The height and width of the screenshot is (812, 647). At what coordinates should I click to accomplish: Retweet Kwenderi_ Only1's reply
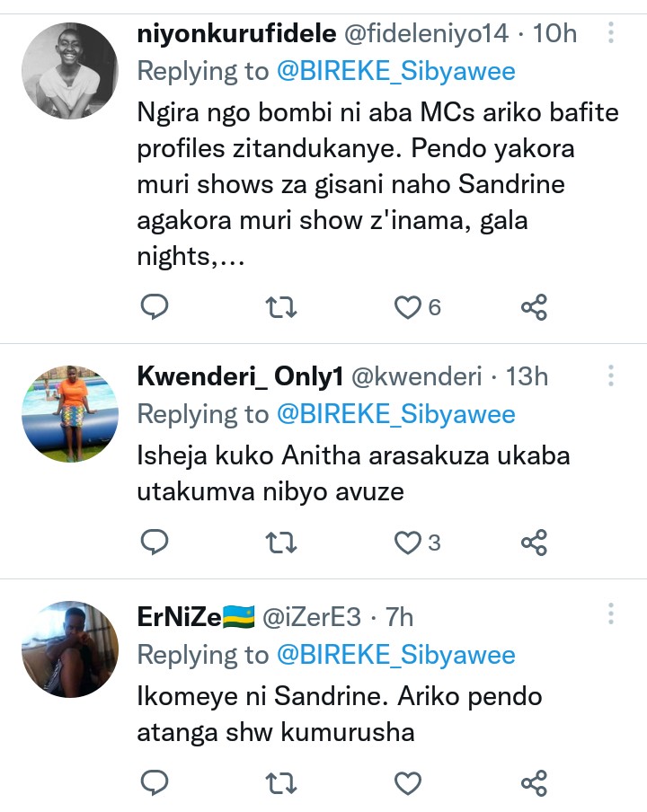point(281,543)
